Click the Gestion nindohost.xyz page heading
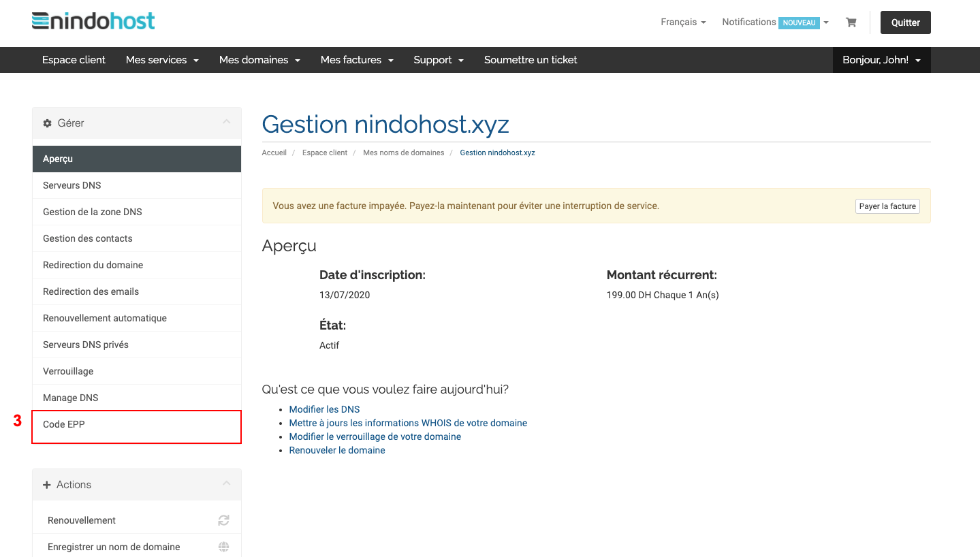This screenshot has width=980, height=557. pyautogui.click(x=385, y=125)
